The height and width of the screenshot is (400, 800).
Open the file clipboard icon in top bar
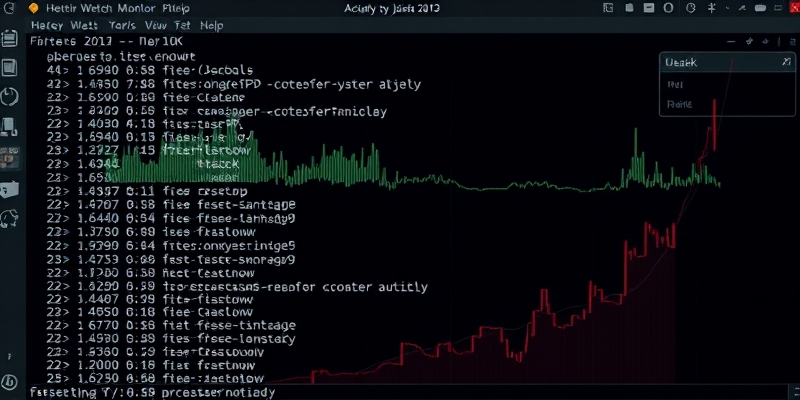[x=630, y=8]
